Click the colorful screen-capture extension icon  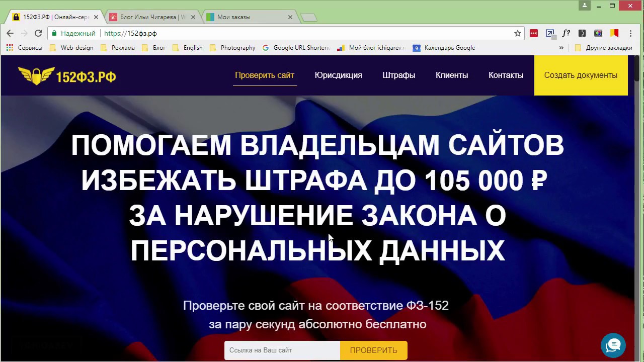pyautogui.click(x=598, y=33)
